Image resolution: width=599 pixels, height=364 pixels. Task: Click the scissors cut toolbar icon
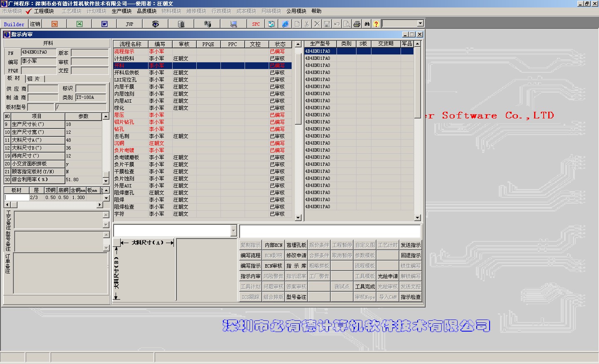click(x=307, y=24)
